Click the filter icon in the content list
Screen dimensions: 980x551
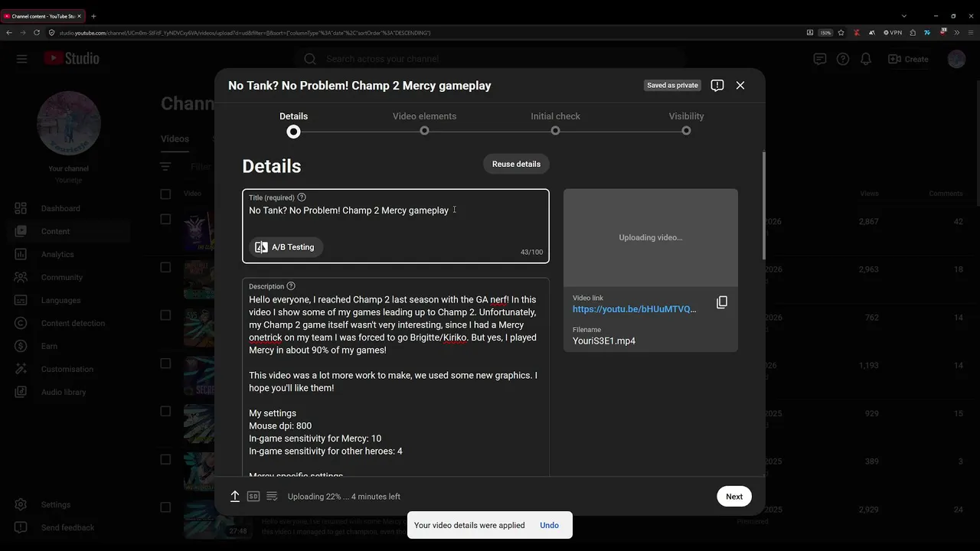coord(165,166)
